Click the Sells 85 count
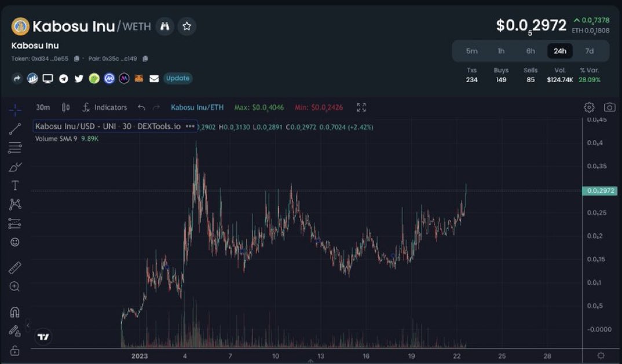 click(x=530, y=80)
